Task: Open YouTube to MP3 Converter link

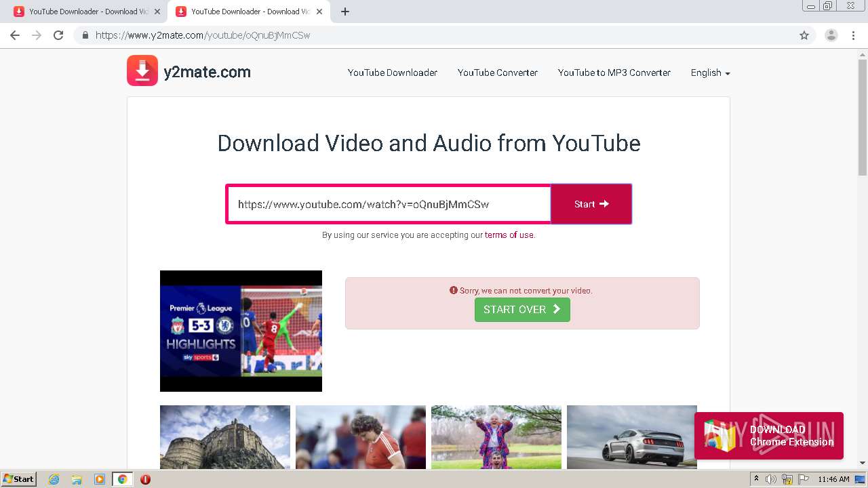Action: tap(614, 73)
